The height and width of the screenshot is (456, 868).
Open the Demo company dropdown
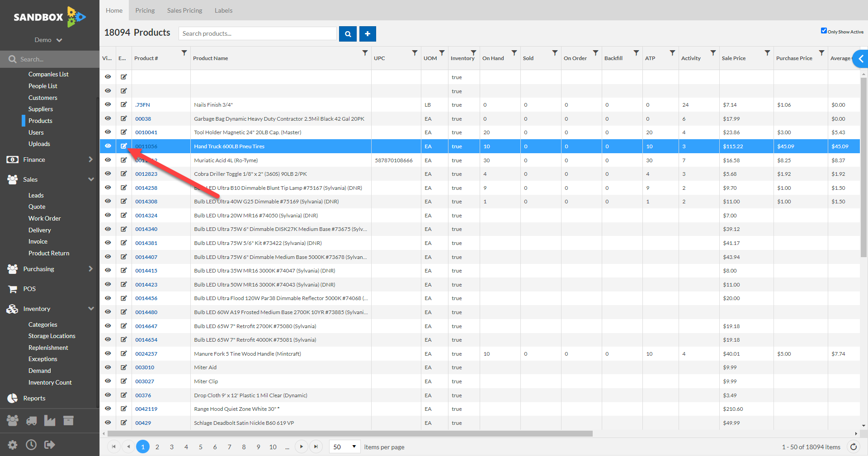pos(48,40)
